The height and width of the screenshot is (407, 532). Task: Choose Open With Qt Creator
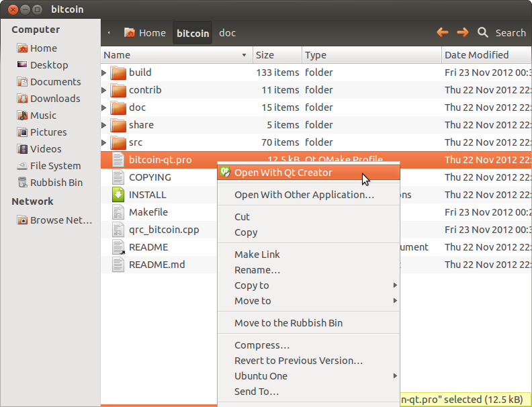tap(309, 173)
